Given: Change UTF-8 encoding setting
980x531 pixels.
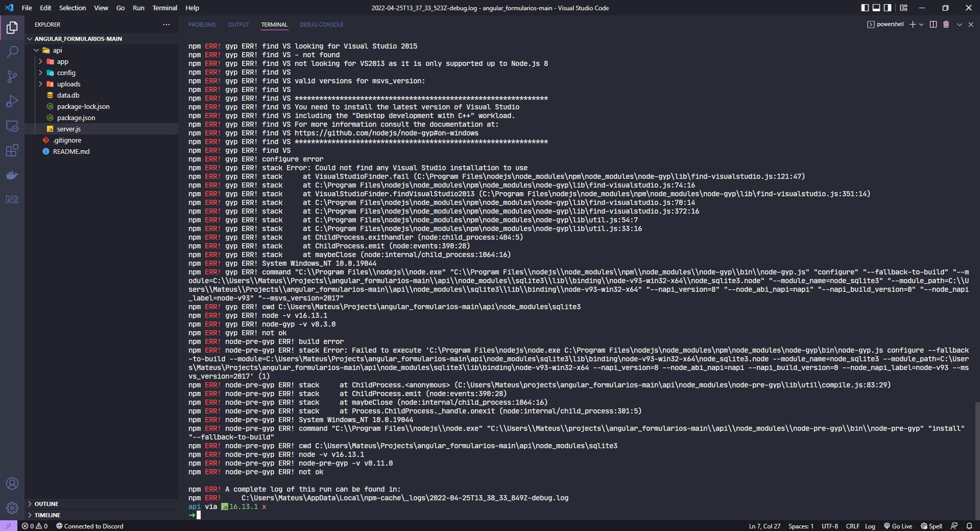Looking at the screenshot, I should pyautogui.click(x=830, y=526).
